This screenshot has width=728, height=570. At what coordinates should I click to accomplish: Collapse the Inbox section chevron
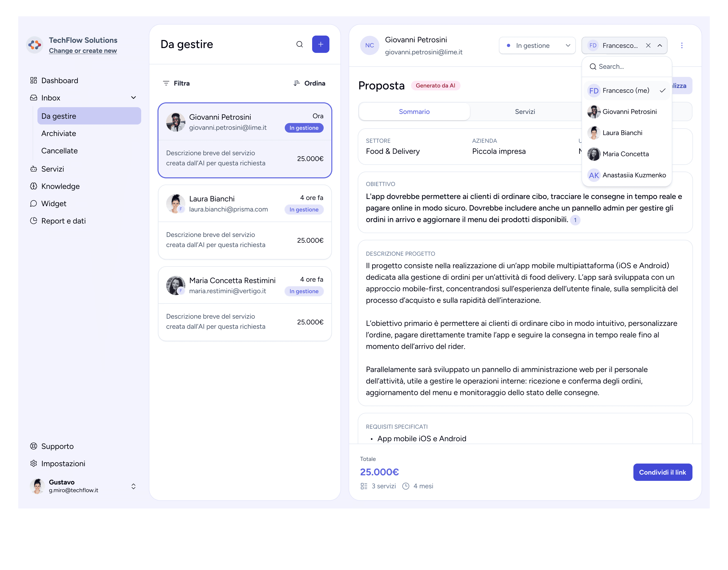pos(133,98)
